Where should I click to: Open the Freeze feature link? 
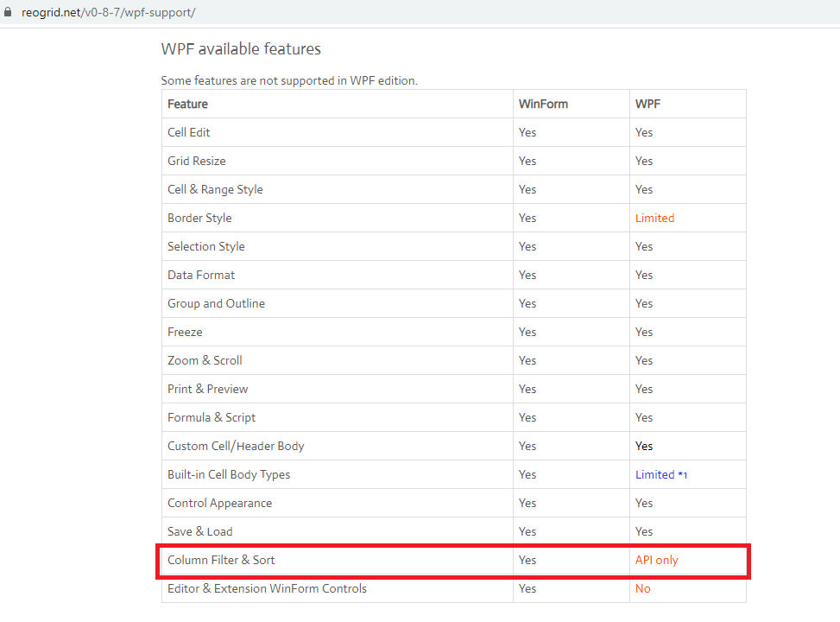(185, 332)
